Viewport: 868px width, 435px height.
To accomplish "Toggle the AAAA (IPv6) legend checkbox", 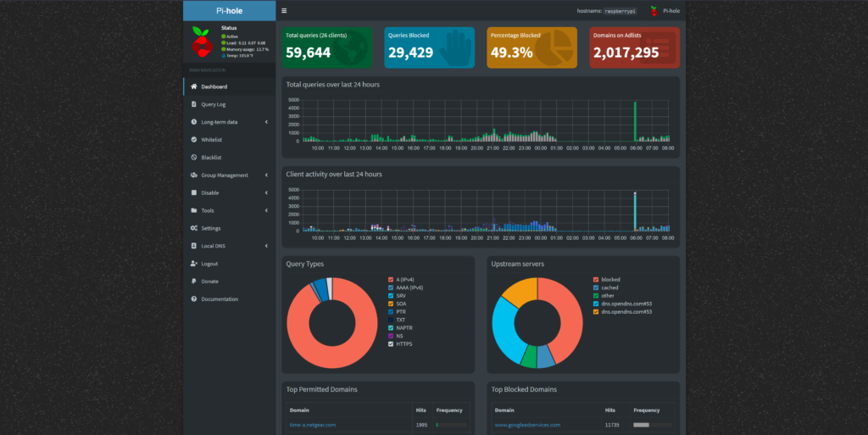I will point(391,287).
